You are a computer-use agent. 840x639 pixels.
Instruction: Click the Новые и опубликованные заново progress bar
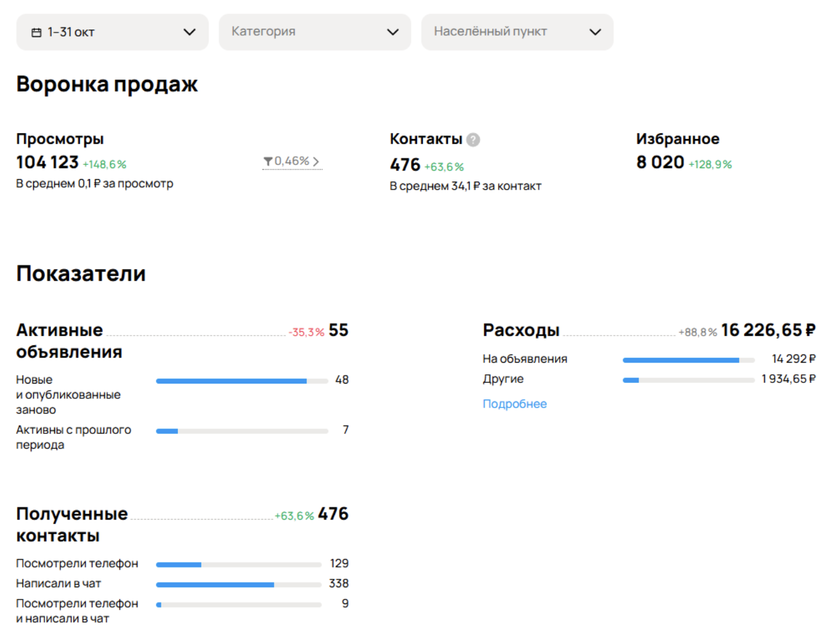241,381
